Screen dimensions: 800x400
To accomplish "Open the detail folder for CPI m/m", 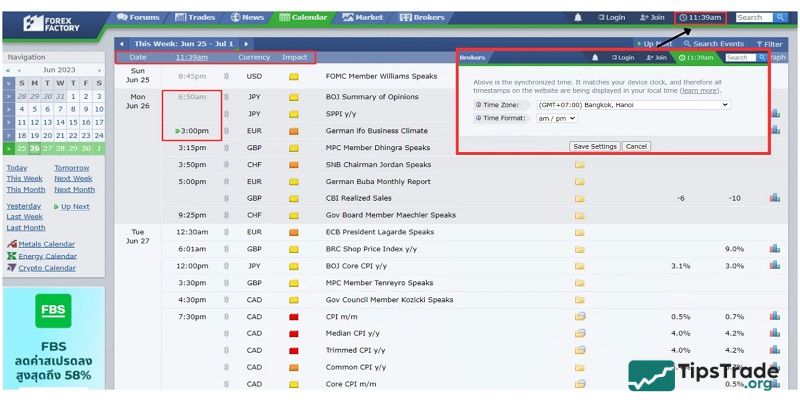I will coord(579,317).
